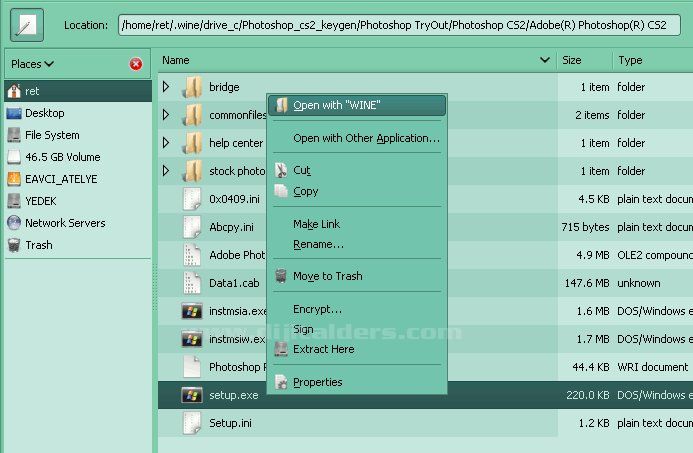The width and height of the screenshot is (693, 453).
Task: Choose Make Link
Action: 357,224
